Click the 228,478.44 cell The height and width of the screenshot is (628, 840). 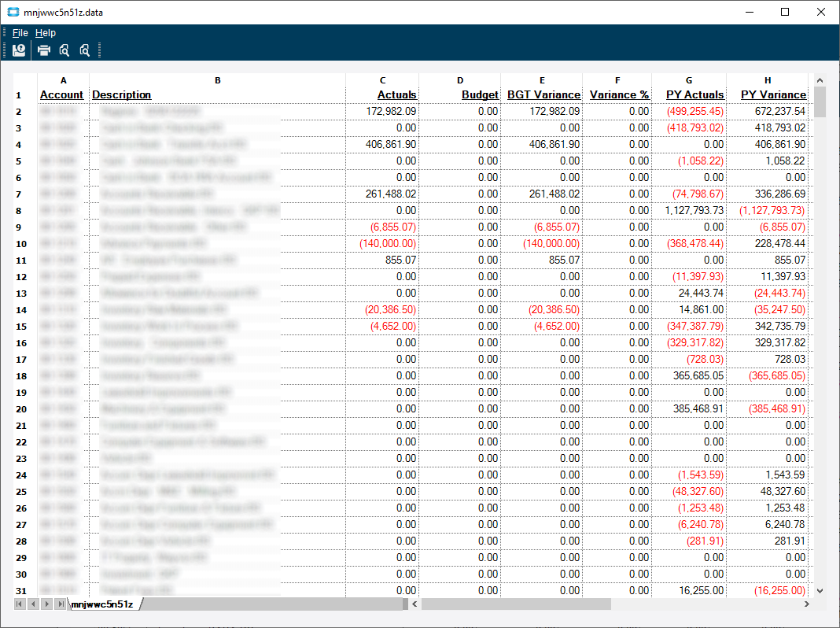tap(767, 244)
